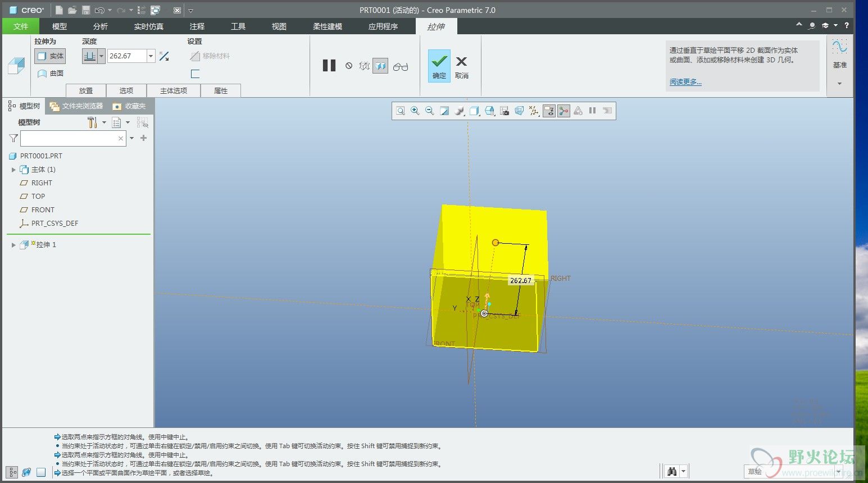
Task: Choose solid (实体) extrude type
Action: click(50, 56)
